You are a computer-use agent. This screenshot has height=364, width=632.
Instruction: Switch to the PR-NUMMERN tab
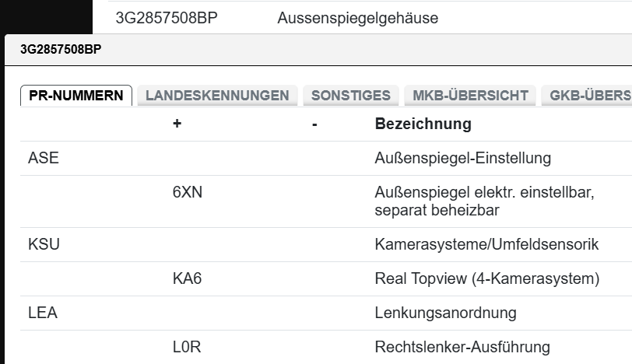tap(76, 96)
